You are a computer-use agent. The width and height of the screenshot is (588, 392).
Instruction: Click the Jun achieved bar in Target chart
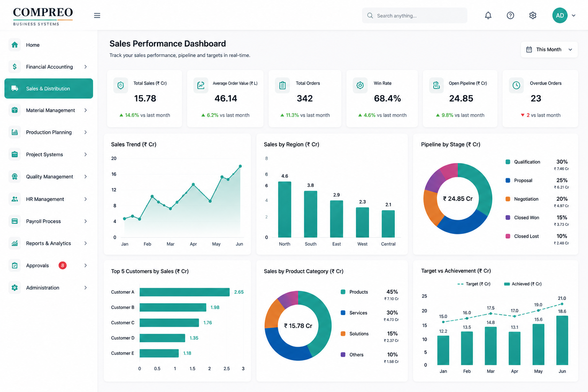point(562,340)
